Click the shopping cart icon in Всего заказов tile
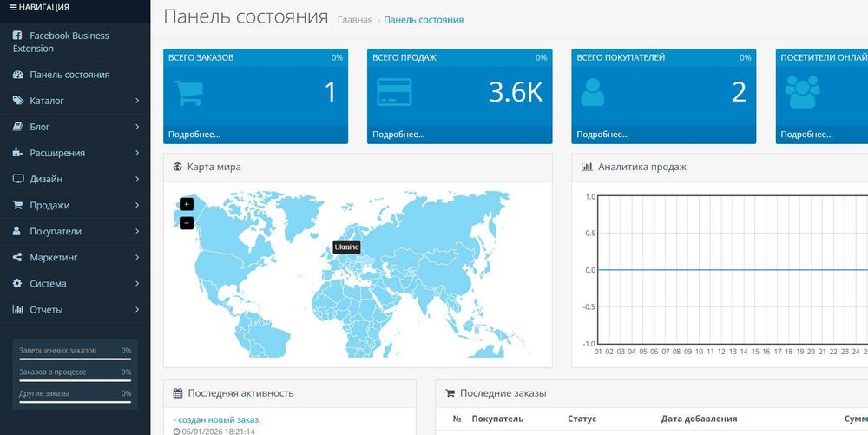This screenshot has width=868, height=435. pos(188,93)
